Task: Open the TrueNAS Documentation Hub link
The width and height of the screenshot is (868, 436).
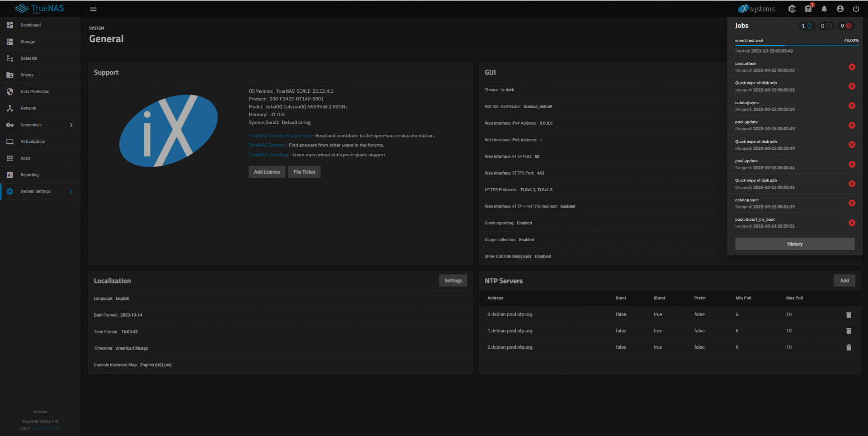Action: tap(280, 136)
